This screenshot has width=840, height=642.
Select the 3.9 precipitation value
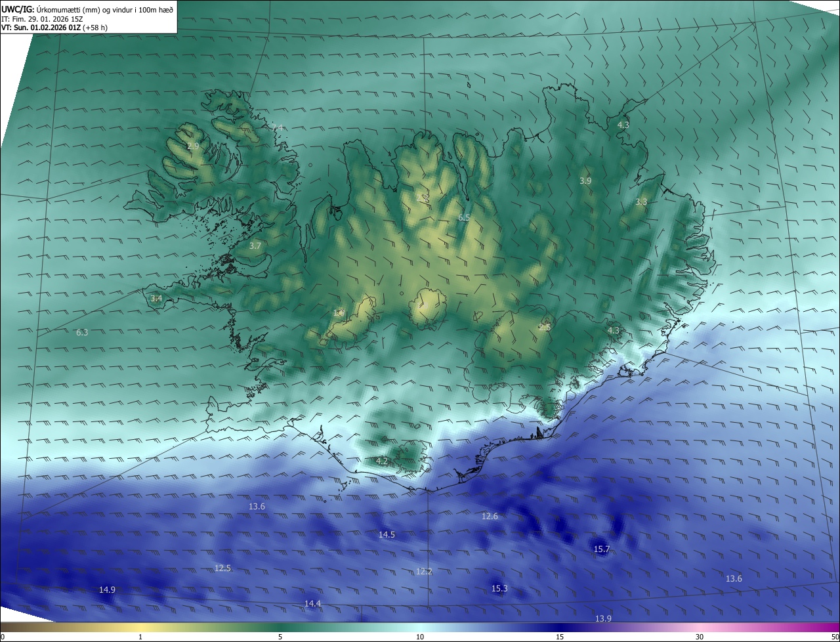click(585, 181)
